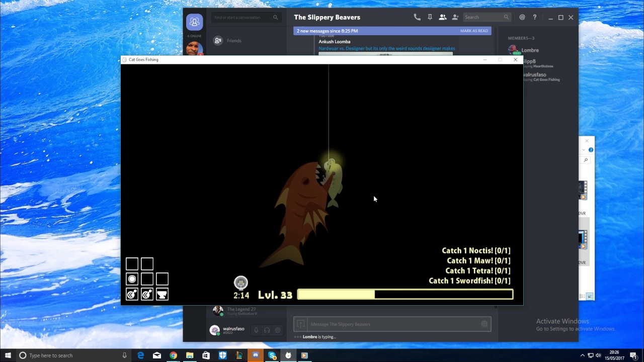Add friends to the group DM
This screenshot has height=362, width=644.
point(455,17)
